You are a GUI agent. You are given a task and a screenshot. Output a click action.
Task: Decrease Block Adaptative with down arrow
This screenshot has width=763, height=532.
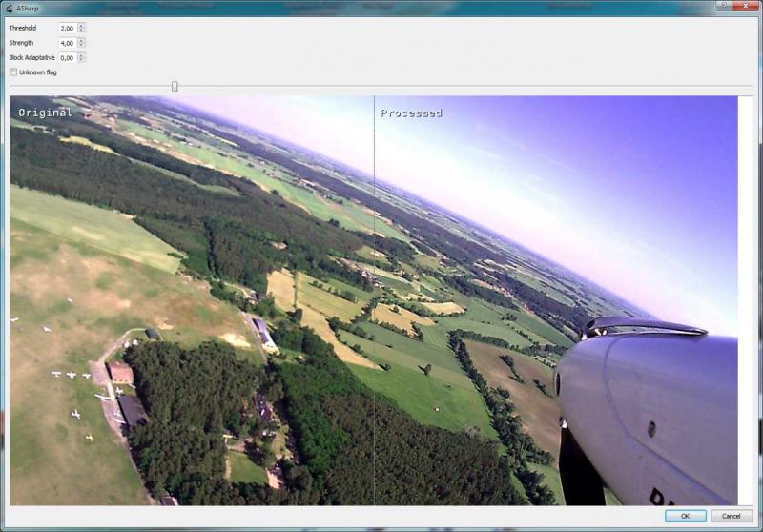point(81,61)
